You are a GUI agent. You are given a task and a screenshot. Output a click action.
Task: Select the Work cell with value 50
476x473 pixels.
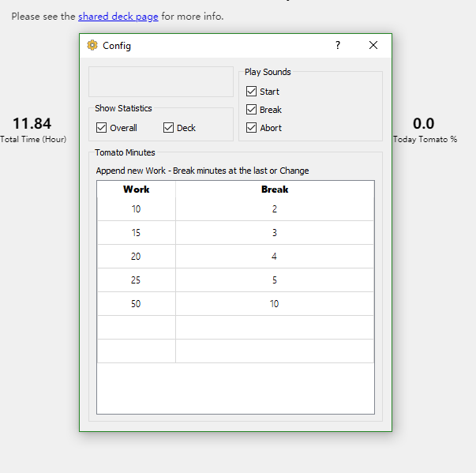point(136,304)
